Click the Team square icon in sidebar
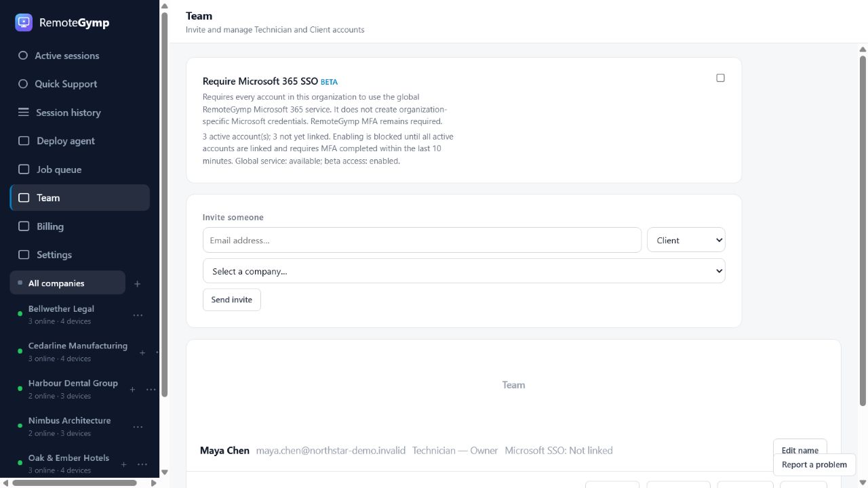Viewport: 868px width, 488px height. tap(24, 198)
